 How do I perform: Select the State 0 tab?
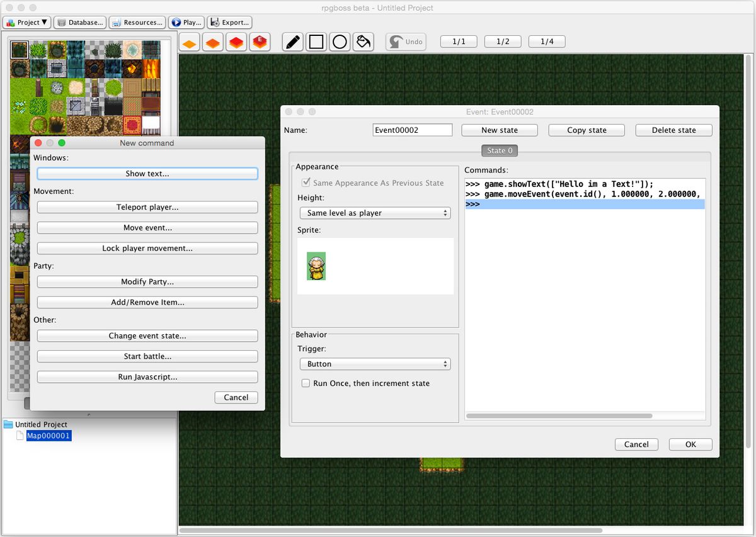tap(499, 150)
